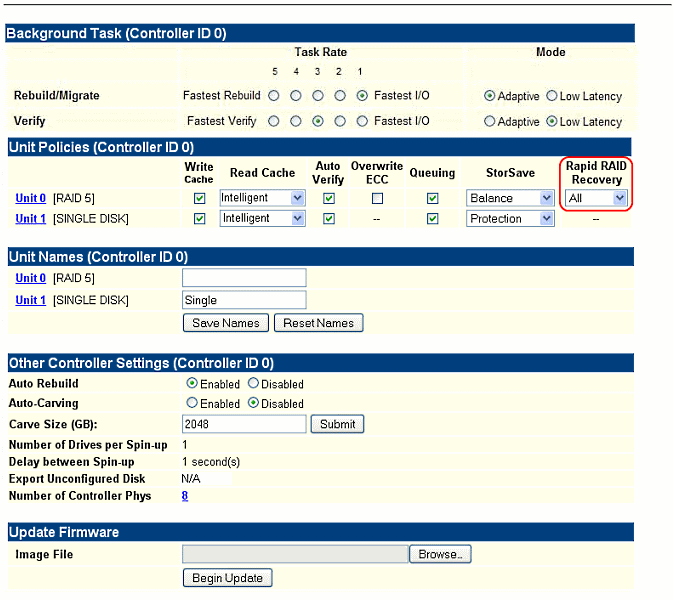Open StorSave Protection dropdown for Unit 1
Screen dimensions: 673x600
[510, 218]
